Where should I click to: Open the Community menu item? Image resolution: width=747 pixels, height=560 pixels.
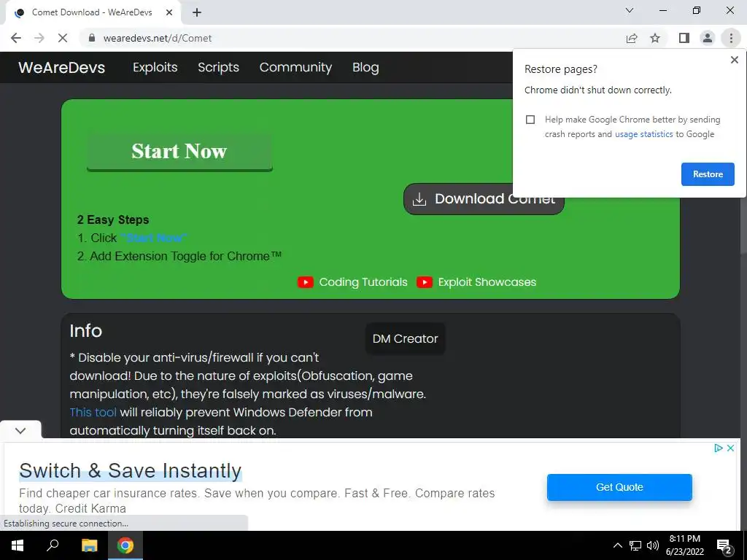click(x=295, y=68)
